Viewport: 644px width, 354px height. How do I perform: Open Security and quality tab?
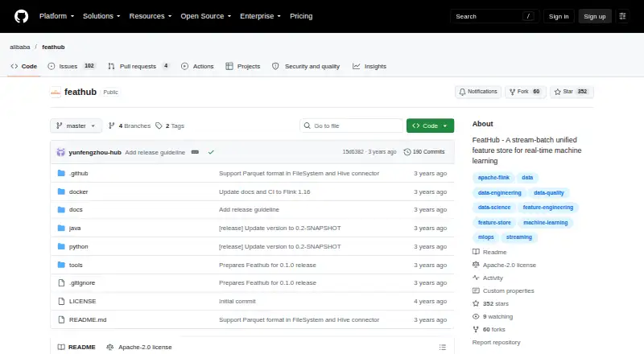tap(306, 66)
